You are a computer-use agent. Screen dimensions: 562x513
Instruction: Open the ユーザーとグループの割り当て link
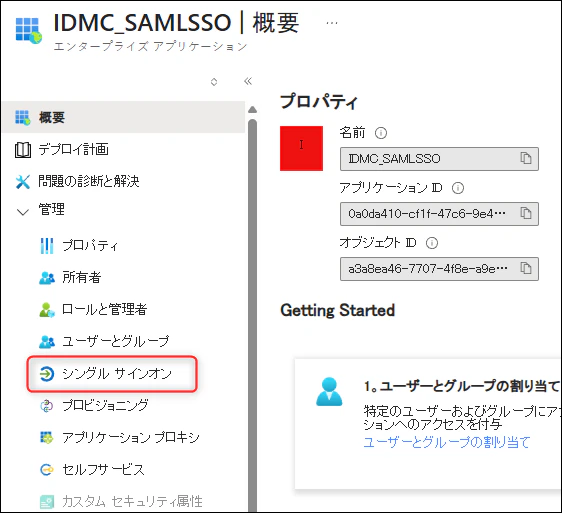447,442
